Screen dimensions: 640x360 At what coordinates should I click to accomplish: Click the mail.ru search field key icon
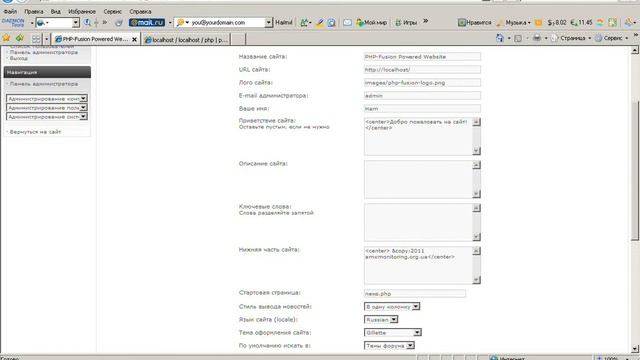(x=180, y=22)
